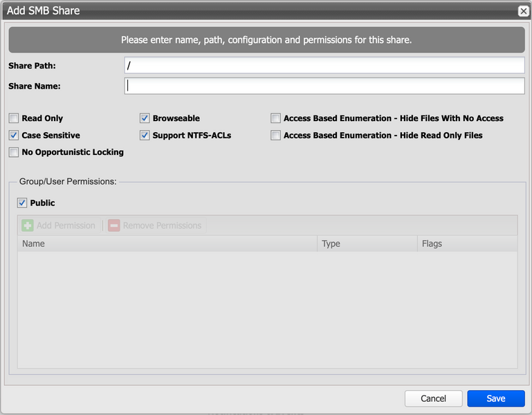Screen dimensions: 532x415
Task: Uncheck the Browseable checkbox
Action: click(x=145, y=118)
